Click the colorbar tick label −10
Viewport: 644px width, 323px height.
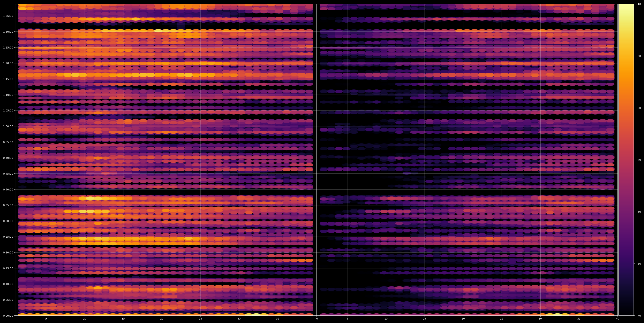[x=638, y=4]
